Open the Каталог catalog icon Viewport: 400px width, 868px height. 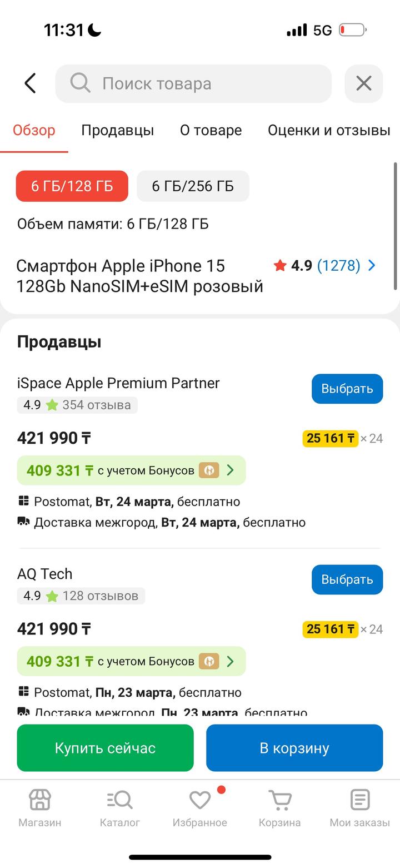pos(119,801)
